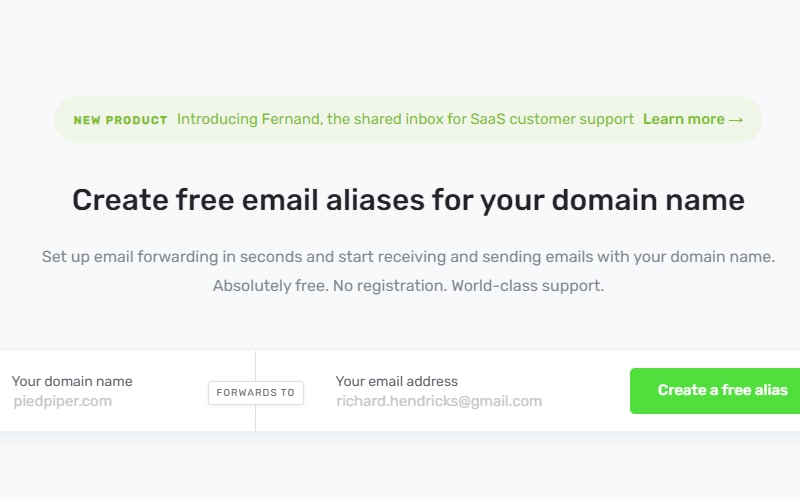Viewport: 800px width, 500px height.
Task: Click the Your email address label
Action: (397, 381)
